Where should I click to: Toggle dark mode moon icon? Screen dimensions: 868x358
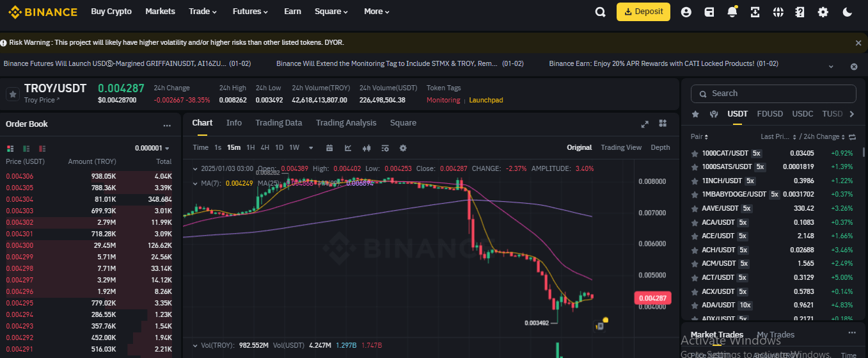(x=848, y=12)
